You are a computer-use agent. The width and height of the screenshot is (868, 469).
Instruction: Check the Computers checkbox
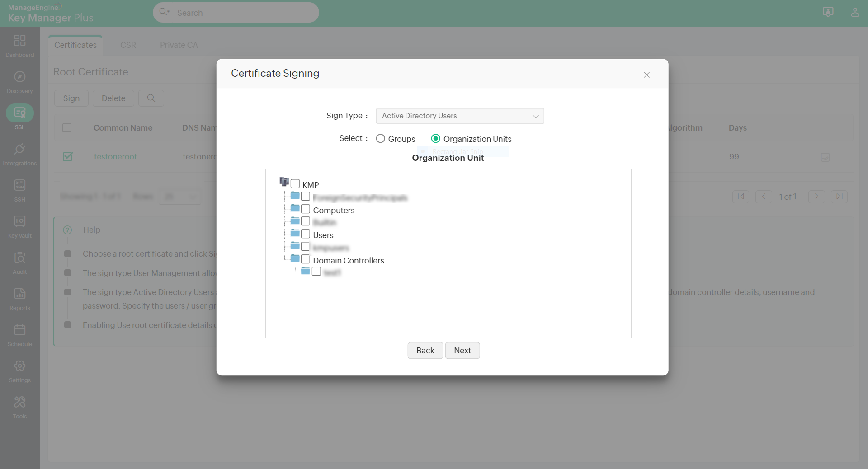[x=306, y=209]
